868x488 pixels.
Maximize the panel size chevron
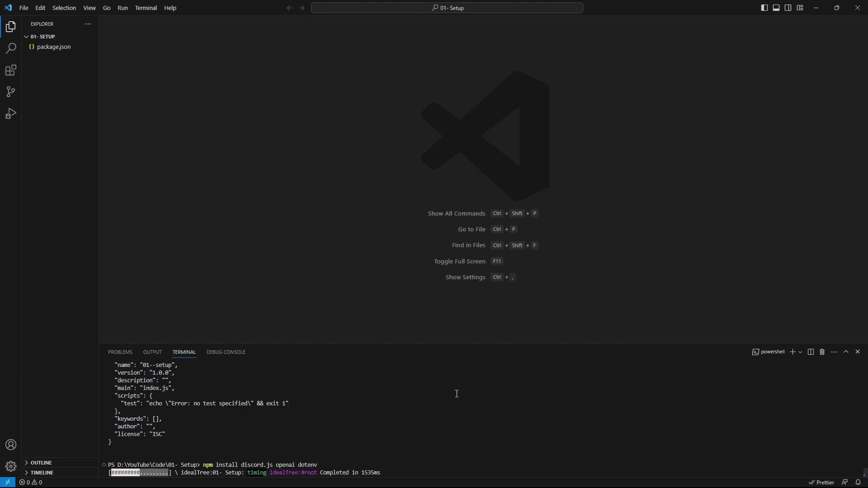point(846,352)
